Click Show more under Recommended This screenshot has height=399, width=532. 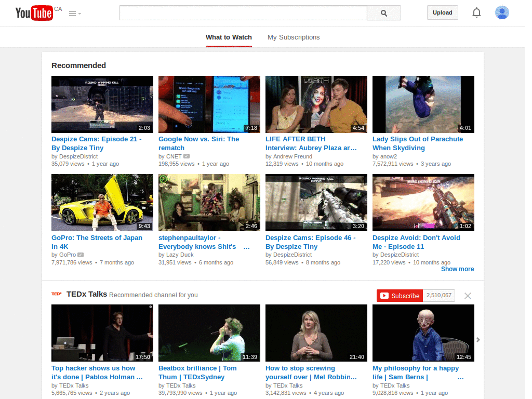[457, 269]
